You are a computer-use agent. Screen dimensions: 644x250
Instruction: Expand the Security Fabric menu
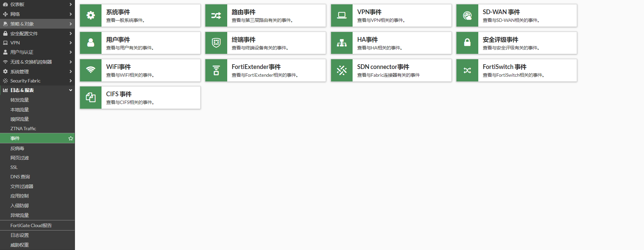point(37,81)
